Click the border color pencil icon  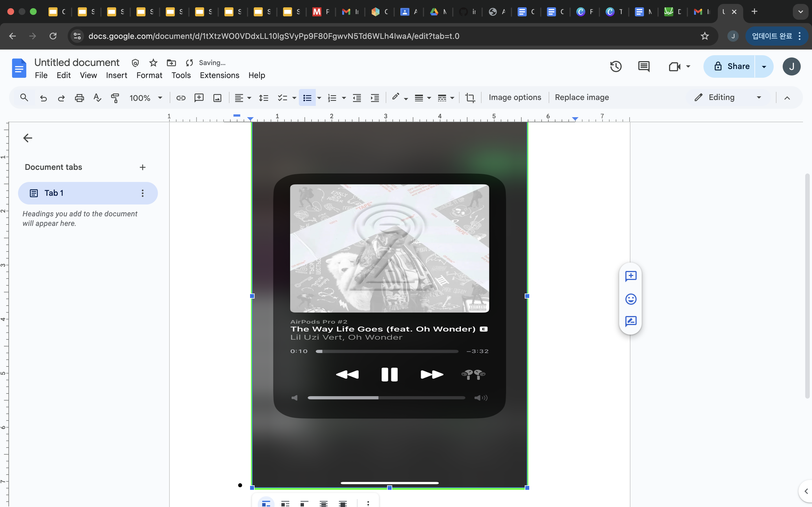pos(396,97)
